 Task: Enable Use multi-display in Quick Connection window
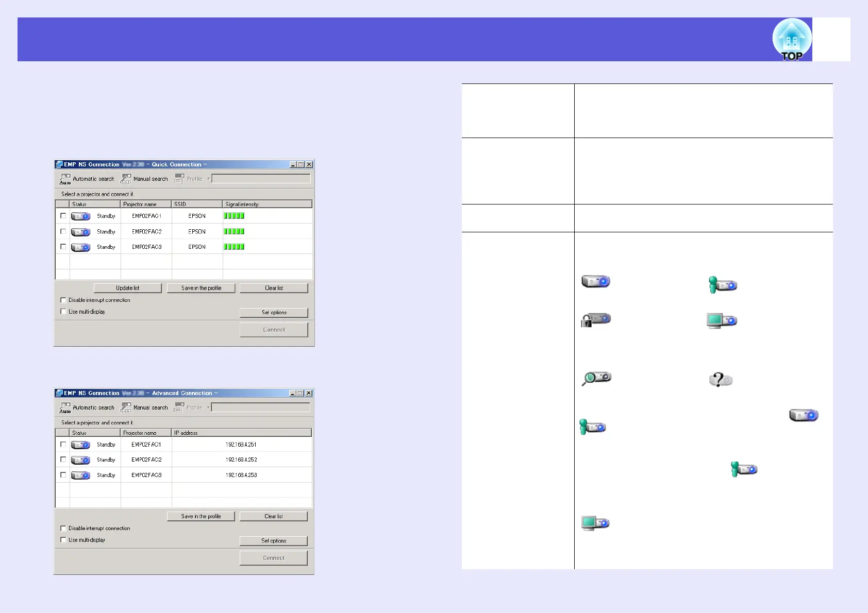[63, 312]
